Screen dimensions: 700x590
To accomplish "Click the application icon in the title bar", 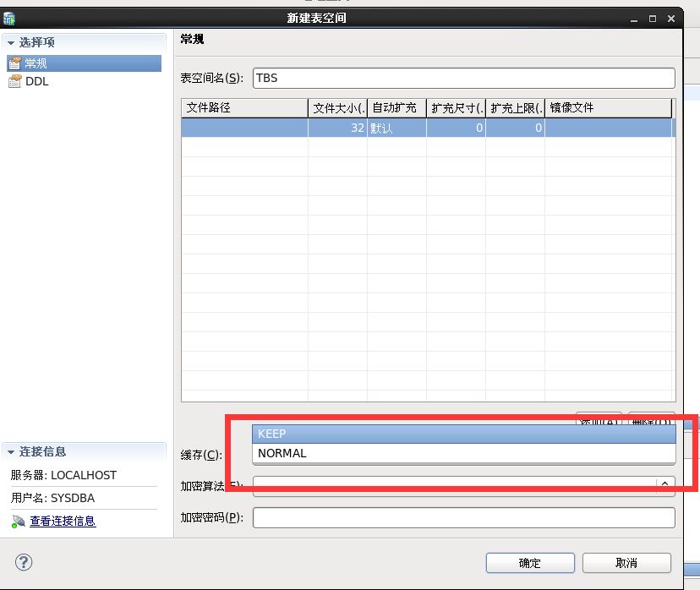I will 9,19.
